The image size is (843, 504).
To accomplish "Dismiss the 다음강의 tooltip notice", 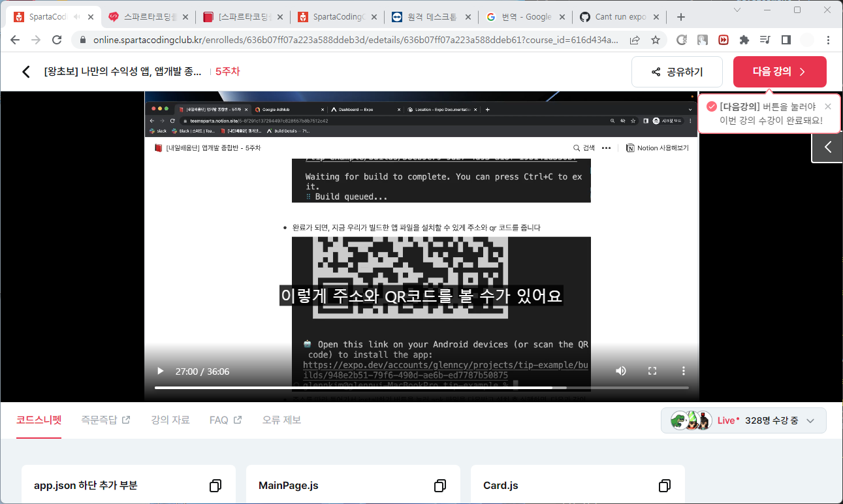I will pos(828,106).
